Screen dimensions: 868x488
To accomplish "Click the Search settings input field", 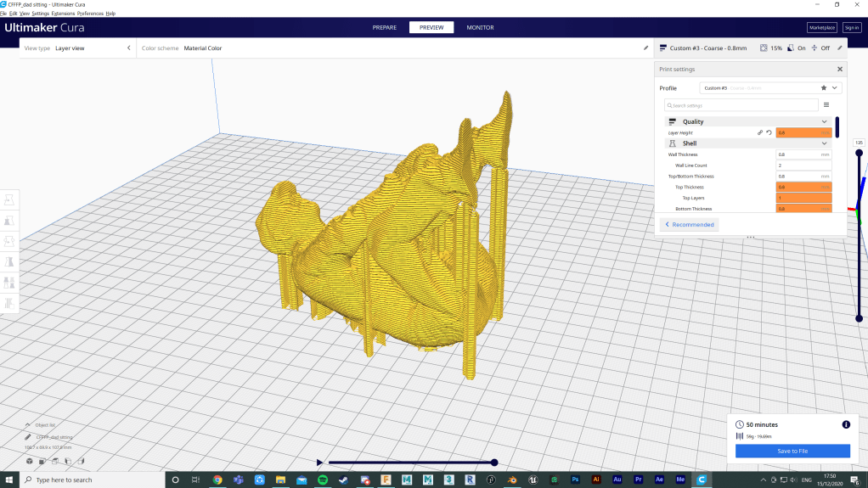I will coord(741,105).
